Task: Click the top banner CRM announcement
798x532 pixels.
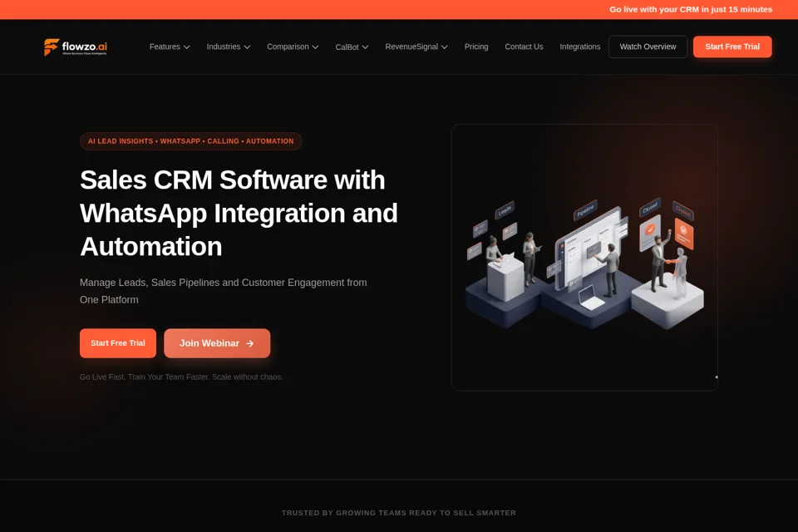Action: pyautogui.click(x=691, y=9)
